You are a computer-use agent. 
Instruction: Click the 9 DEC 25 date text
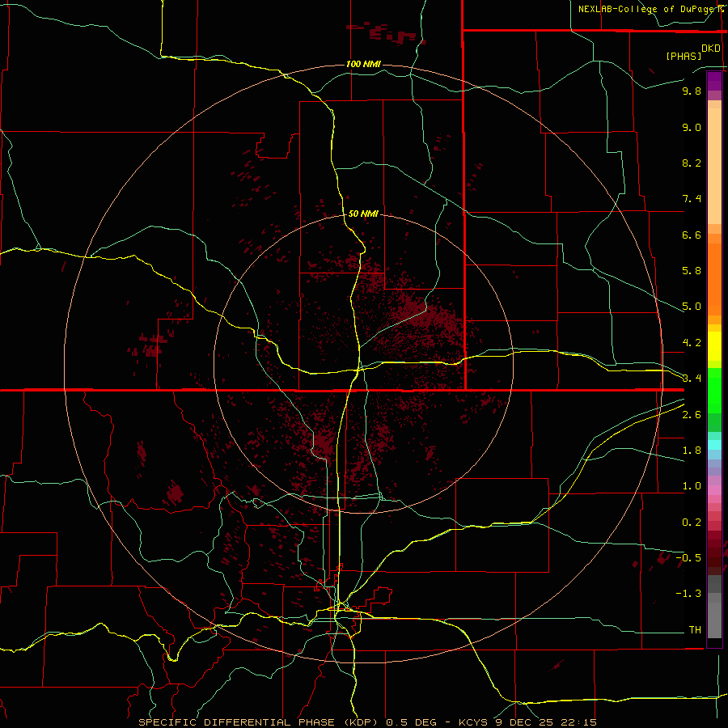point(525,722)
